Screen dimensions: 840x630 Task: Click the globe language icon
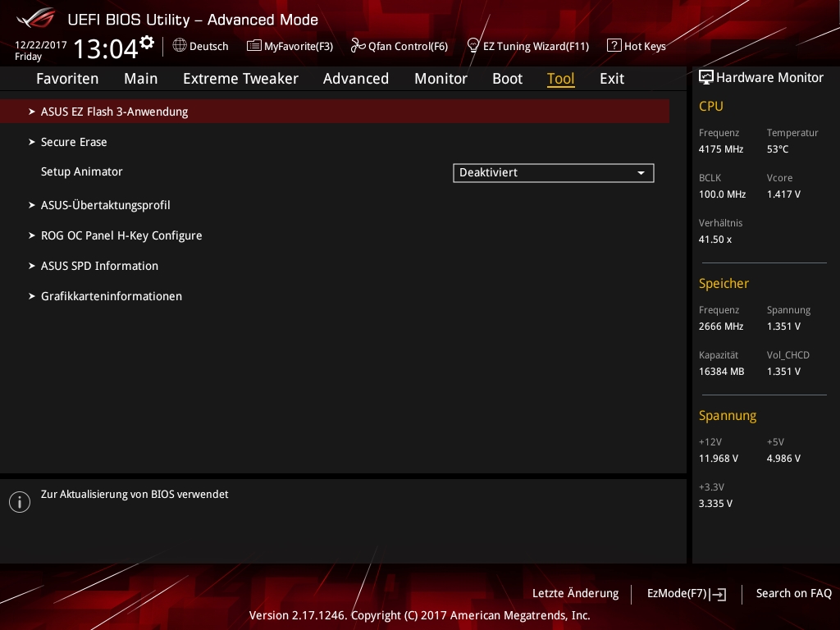coord(180,46)
